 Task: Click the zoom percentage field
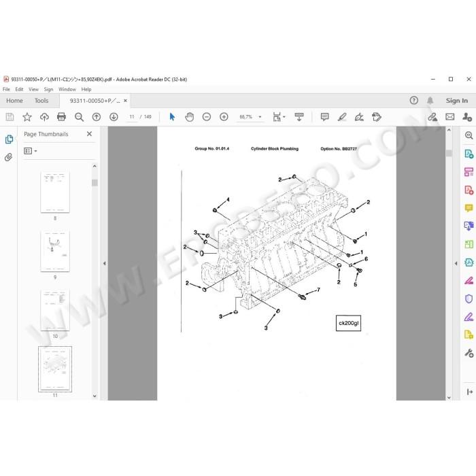click(246, 117)
